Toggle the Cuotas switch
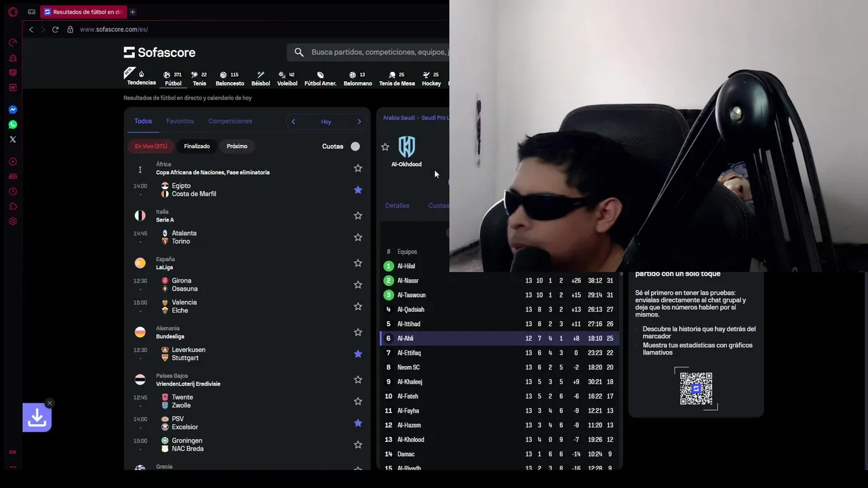The height and width of the screenshot is (488, 868). 355,146
